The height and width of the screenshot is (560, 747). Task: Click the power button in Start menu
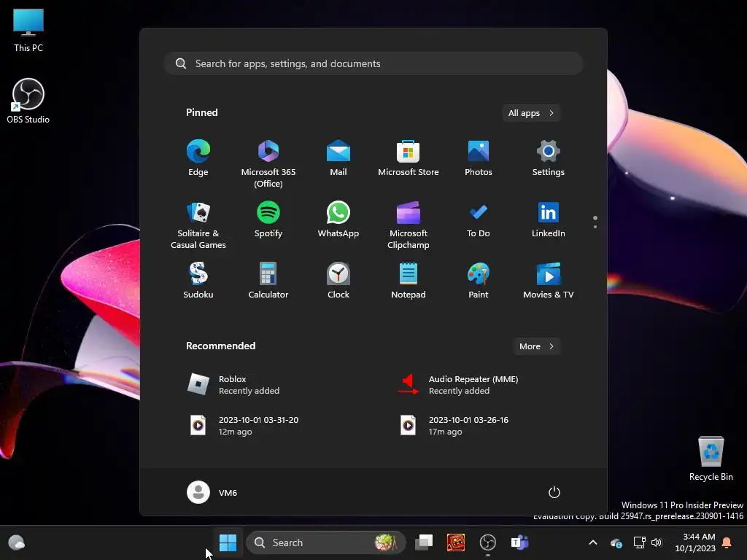(554, 492)
